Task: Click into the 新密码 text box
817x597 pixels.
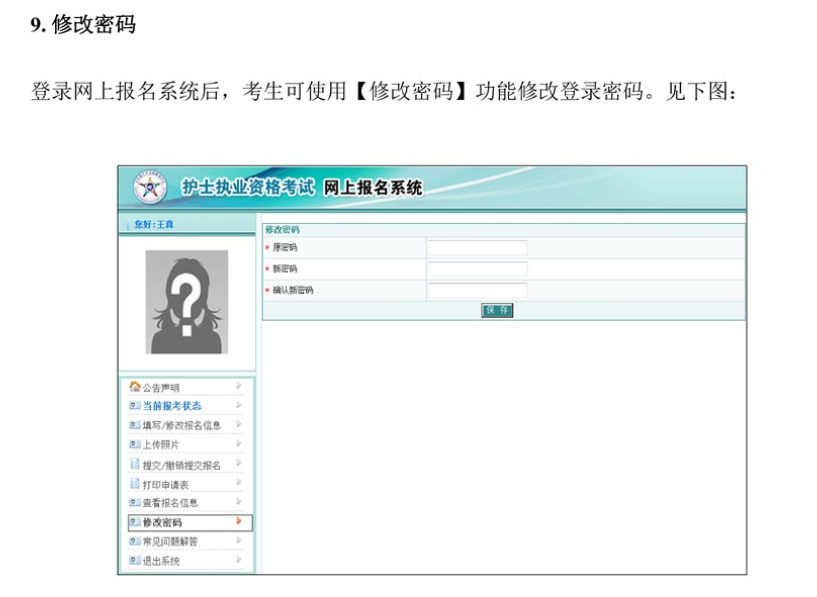Action: [477, 269]
